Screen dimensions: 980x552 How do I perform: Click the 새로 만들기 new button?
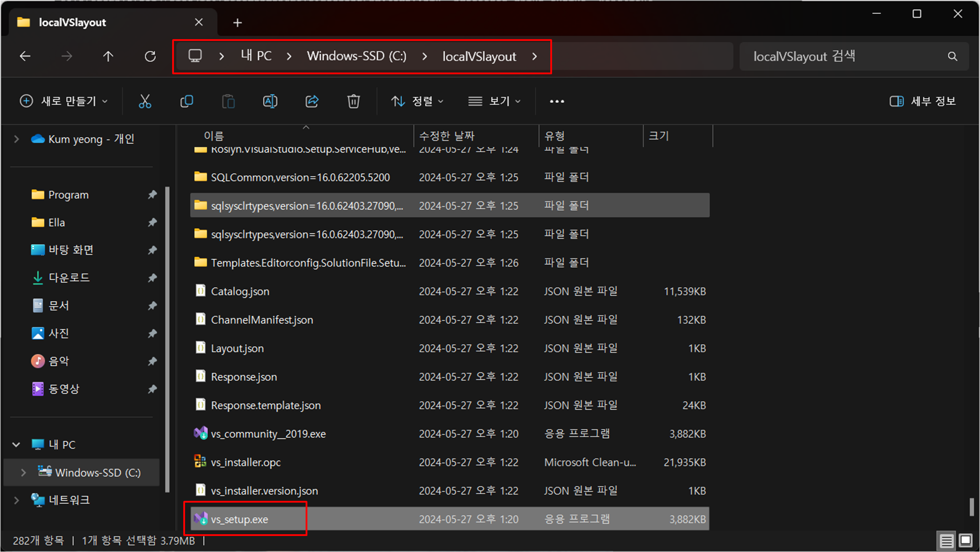click(x=64, y=101)
